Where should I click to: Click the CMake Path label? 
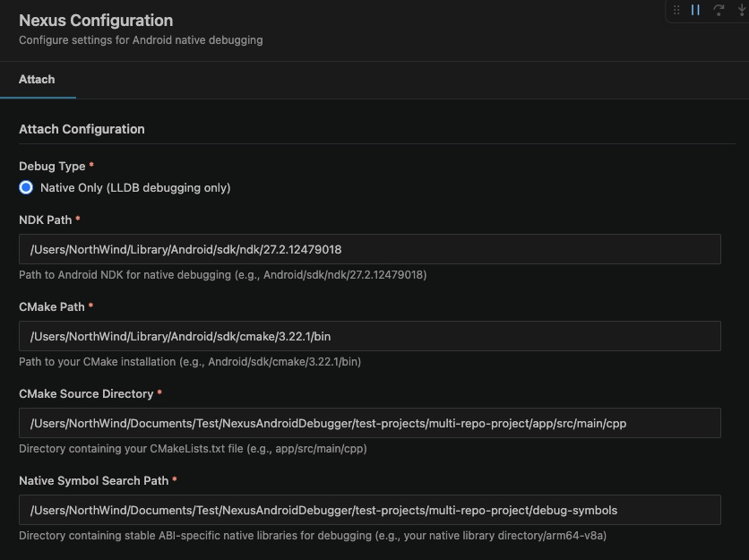point(52,306)
